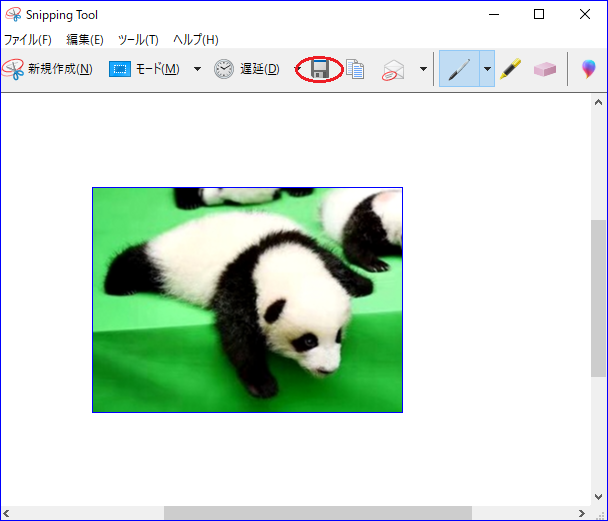The width and height of the screenshot is (608, 521).
Task: Minimize the Snipping Tool window
Action: [494, 14]
